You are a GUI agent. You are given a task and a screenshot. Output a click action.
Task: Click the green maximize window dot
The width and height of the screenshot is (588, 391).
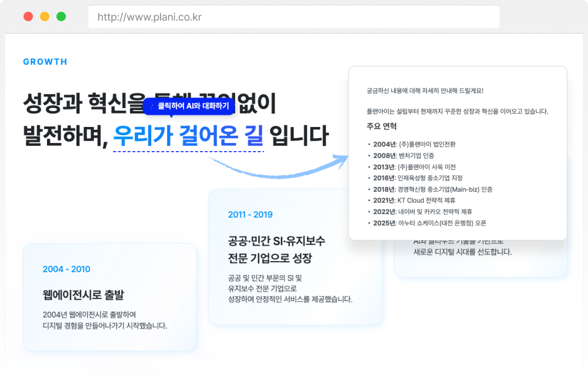pyautogui.click(x=61, y=16)
